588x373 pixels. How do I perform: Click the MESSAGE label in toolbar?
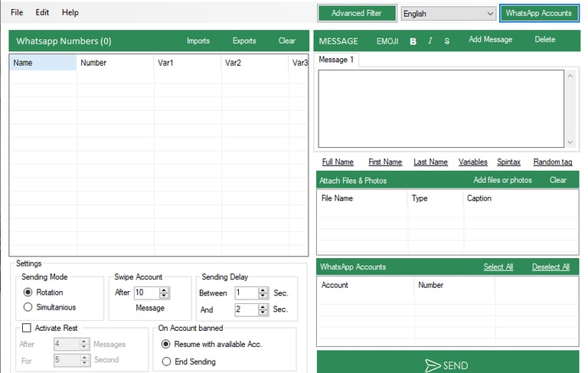coord(338,41)
